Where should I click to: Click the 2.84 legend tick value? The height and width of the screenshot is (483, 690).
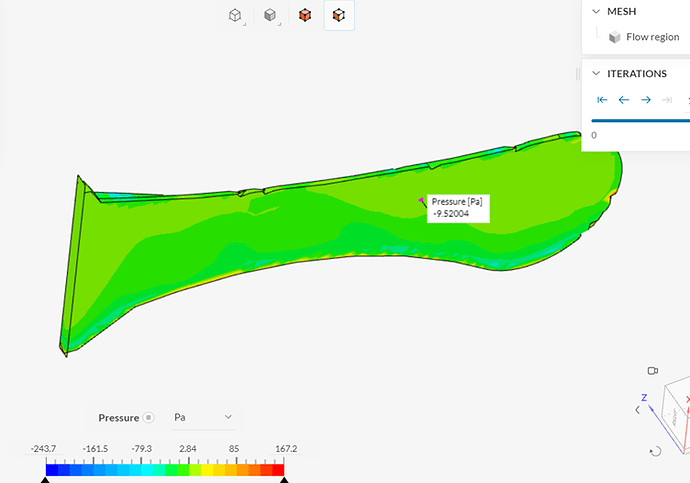pos(188,449)
